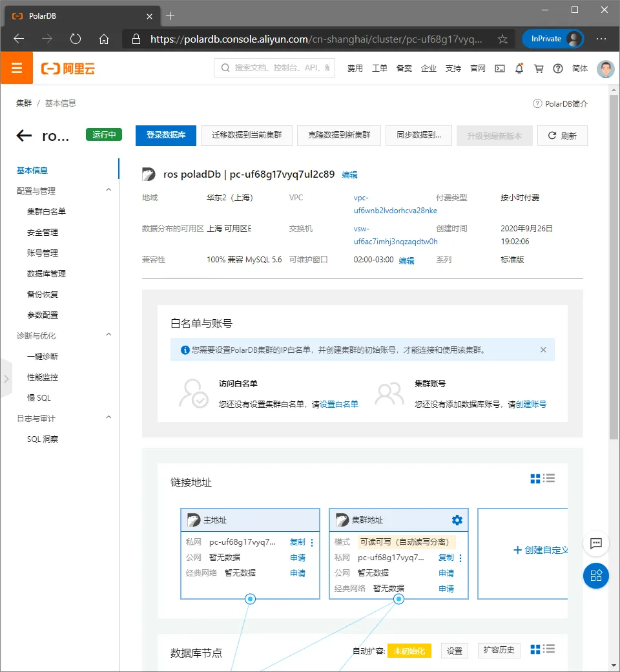Expand the collapsed left side panel arrow
The image size is (620, 672).
click(x=6, y=379)
